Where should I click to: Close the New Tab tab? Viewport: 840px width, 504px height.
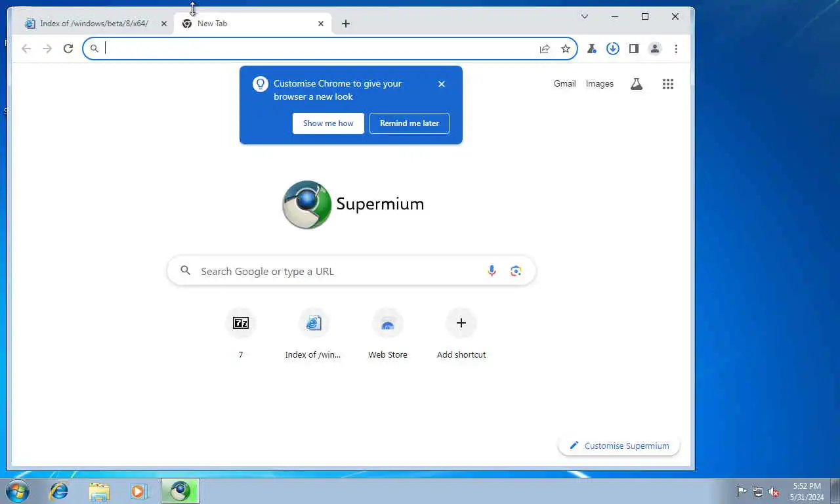[x=321, y=24]
